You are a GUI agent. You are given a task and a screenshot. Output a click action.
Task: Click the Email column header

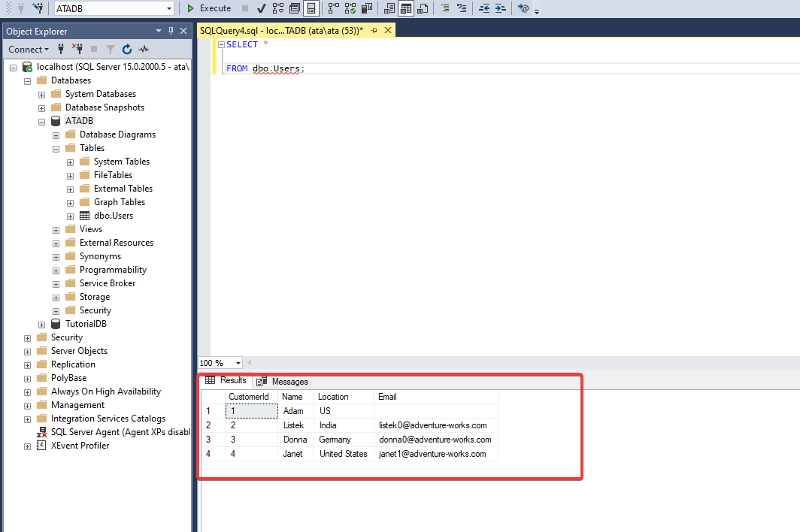[436, 397]
